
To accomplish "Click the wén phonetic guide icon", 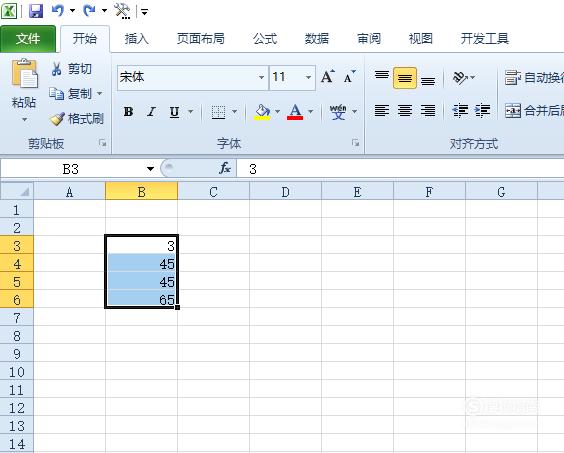I will (338, 112).
